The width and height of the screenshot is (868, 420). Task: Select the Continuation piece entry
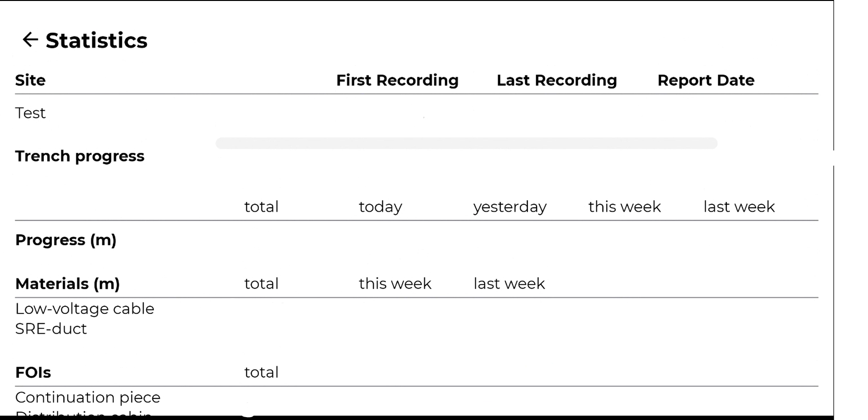point(87,397)
